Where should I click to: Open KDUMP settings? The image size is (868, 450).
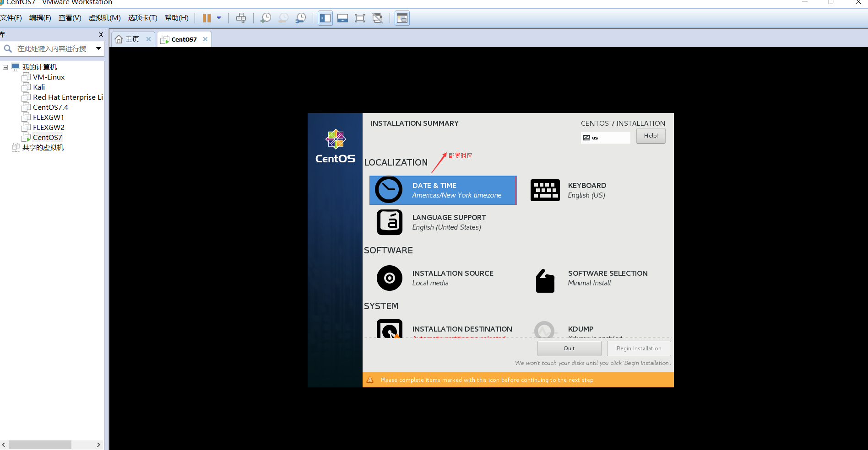click(580, 329)
